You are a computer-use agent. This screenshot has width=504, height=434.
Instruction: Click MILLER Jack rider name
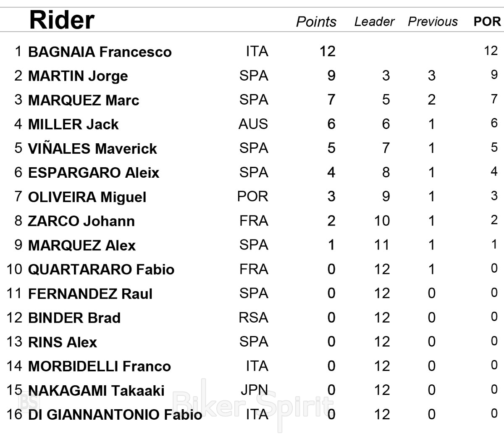pos(73,124)
